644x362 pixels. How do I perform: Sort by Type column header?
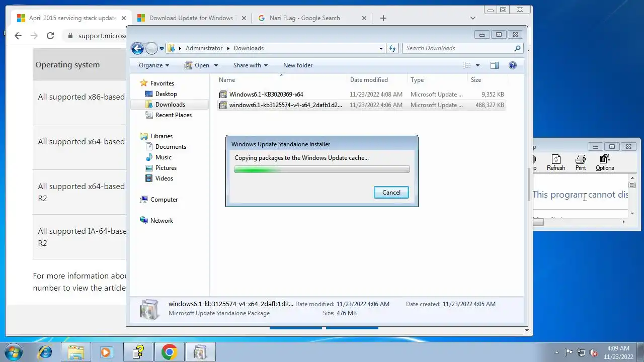[x=437, y=80]
